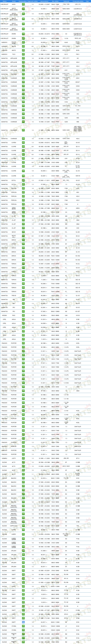Screen dimensions: 91x644
Task: Click the TREVIS model cell
Action: pyautogui.click(x=14, y=296)
